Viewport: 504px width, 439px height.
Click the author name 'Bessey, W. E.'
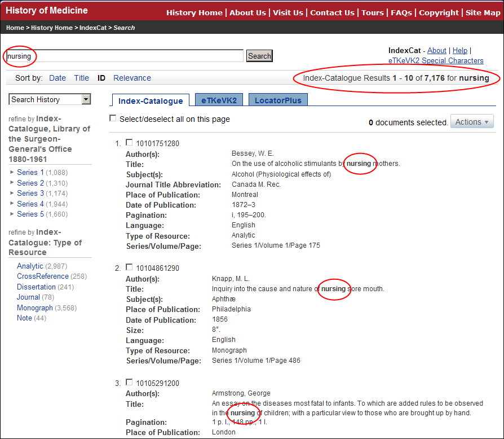253,153
